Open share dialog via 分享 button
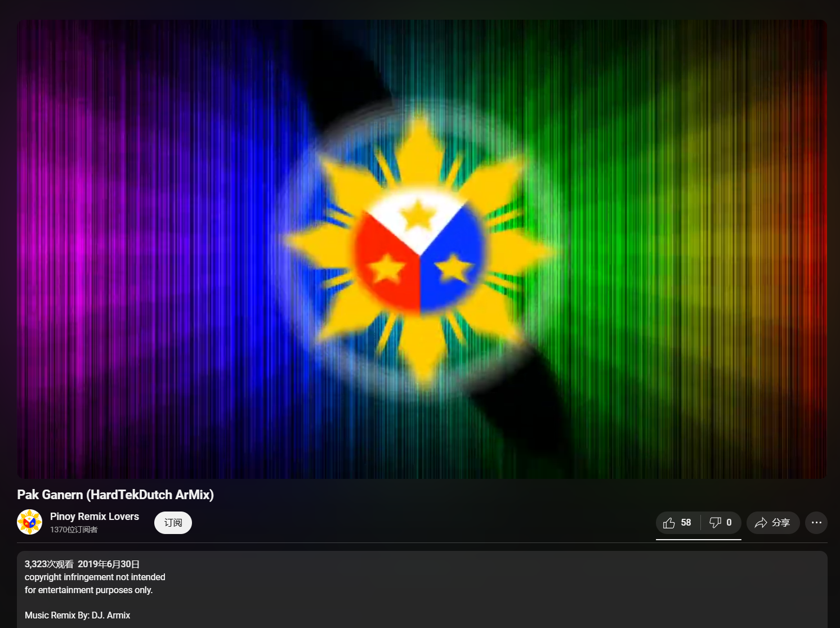The width and height of the screenshot is (840, 628). tap(773, 523)
